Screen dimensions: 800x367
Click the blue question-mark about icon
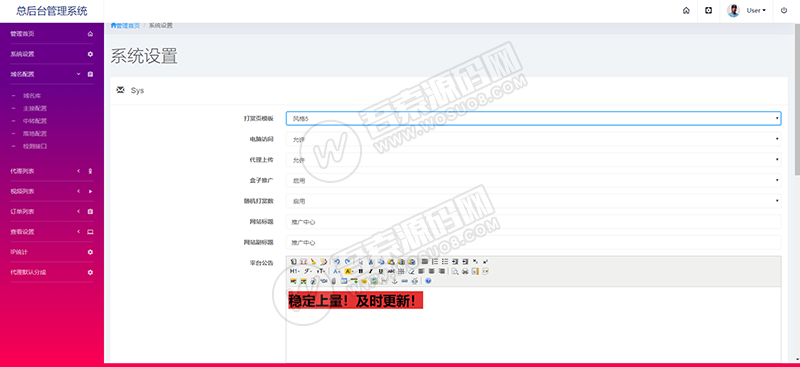428,281
